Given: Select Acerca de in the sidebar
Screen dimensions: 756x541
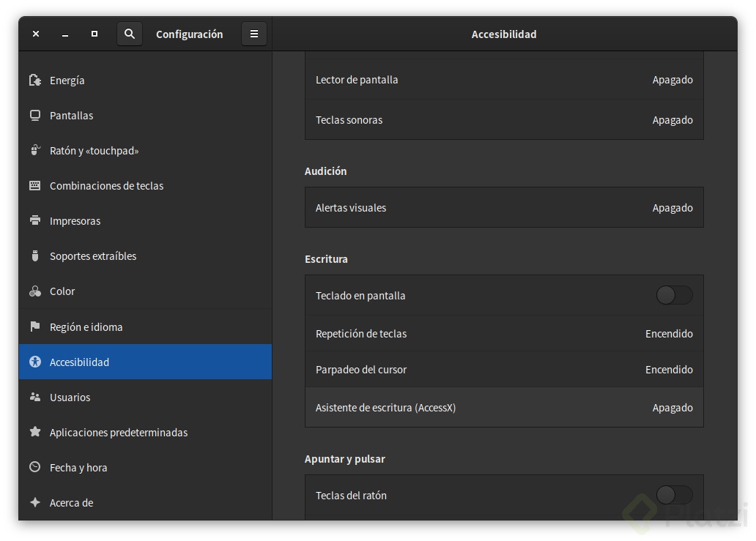Looking at the screenshot, I should pos(145,502).
